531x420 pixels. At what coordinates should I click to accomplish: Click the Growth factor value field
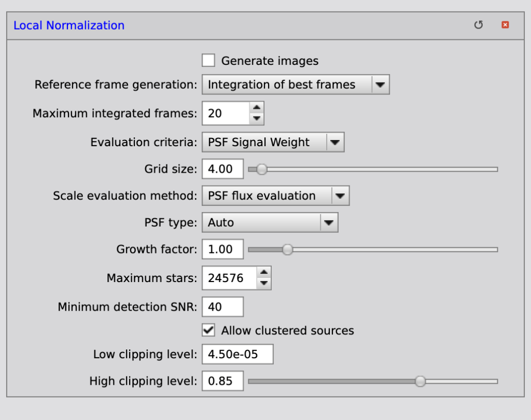222,249
